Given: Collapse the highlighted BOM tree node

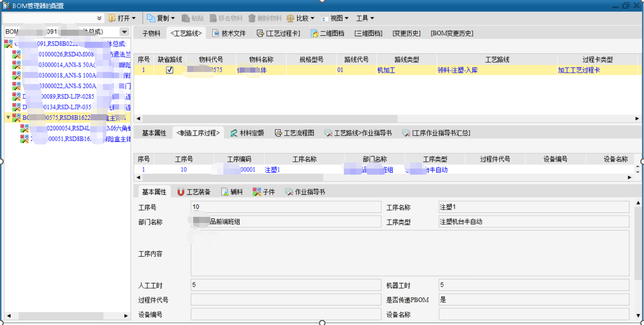Looking at the screenshot, I should (x=8, y=117).
